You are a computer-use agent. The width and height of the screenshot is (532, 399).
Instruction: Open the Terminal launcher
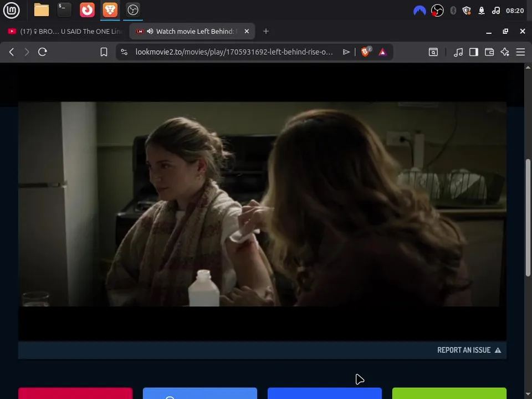[x=64, y=10]
